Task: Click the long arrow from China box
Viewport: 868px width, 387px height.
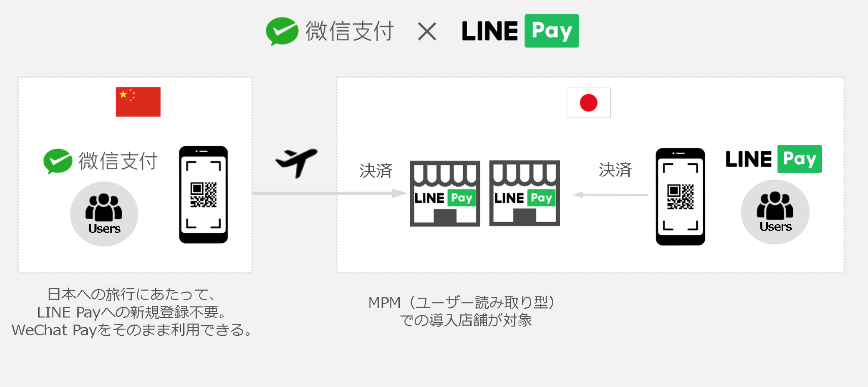Action: 329,193
